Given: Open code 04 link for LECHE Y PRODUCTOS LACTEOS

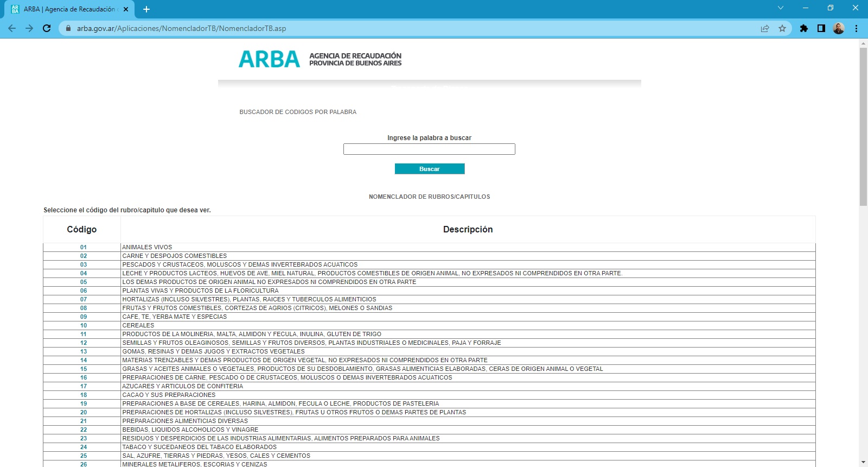Looking at the screenshot, I should [x=84, y=273].
